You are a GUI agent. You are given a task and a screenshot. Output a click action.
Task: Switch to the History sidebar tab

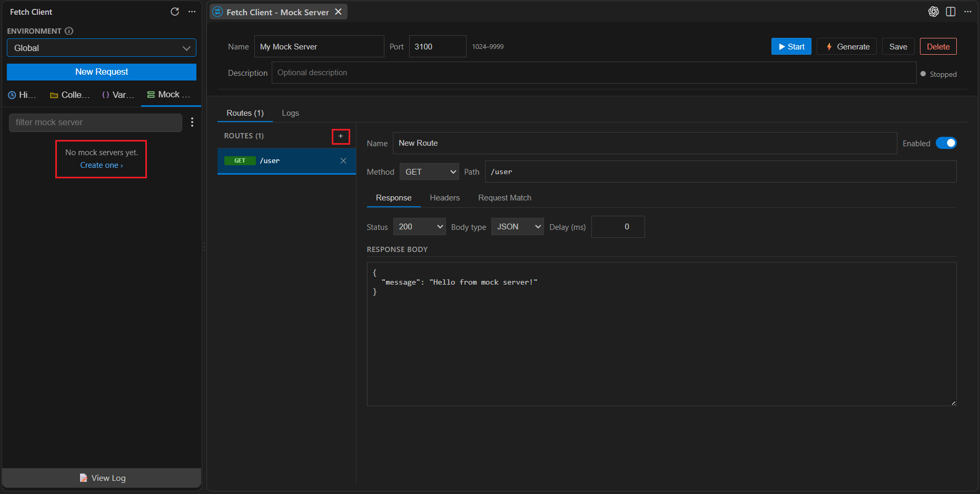23,95
